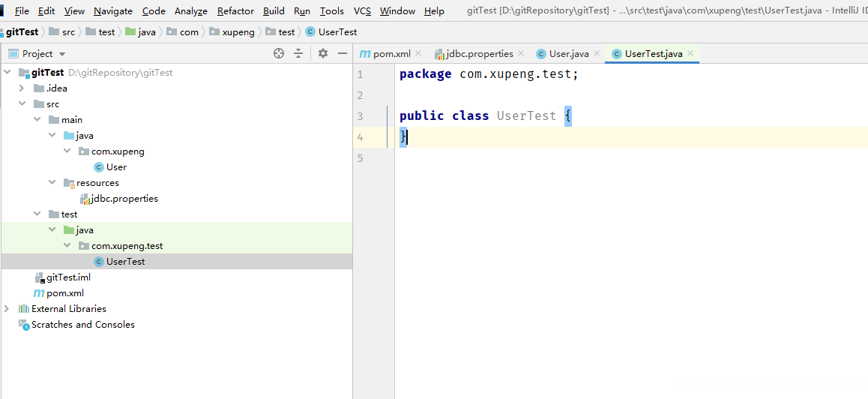Click the gitTest module root icon
This screenshot has width=868, height=399.
[x=24, y=73]
